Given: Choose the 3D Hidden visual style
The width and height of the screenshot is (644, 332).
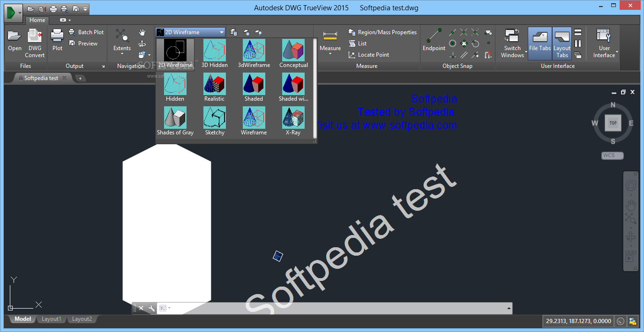Looking at the screenshot, I should pos(215,54).
